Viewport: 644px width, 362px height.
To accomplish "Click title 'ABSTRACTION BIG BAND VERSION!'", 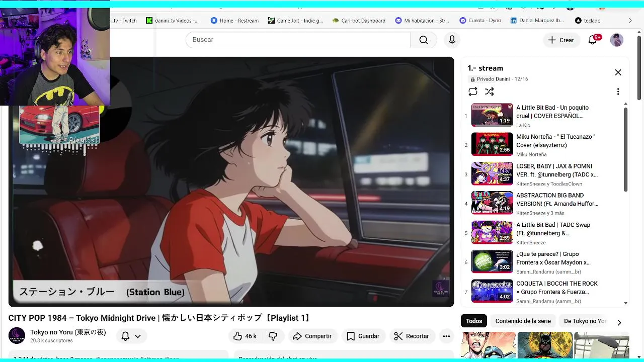I will pyautogui.click(x=557, y=200).
